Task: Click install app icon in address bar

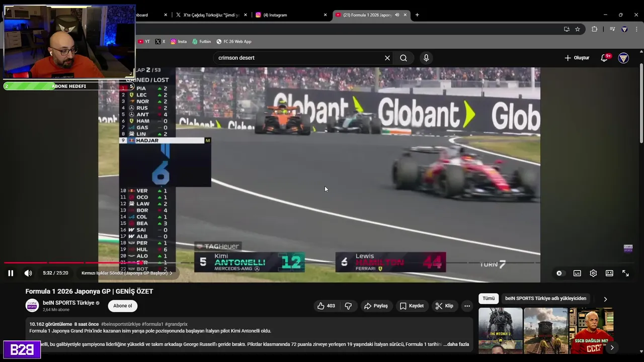Action: (x=567, y=29)
